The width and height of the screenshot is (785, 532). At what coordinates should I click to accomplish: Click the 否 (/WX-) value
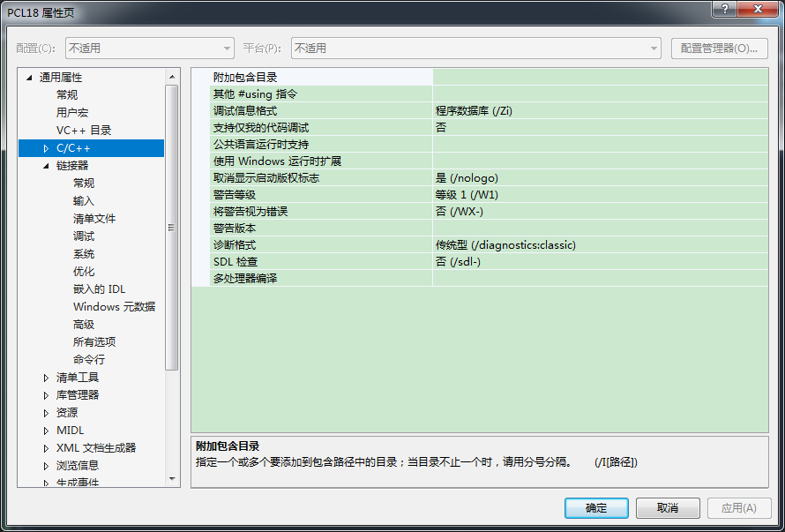coord(601,212)
